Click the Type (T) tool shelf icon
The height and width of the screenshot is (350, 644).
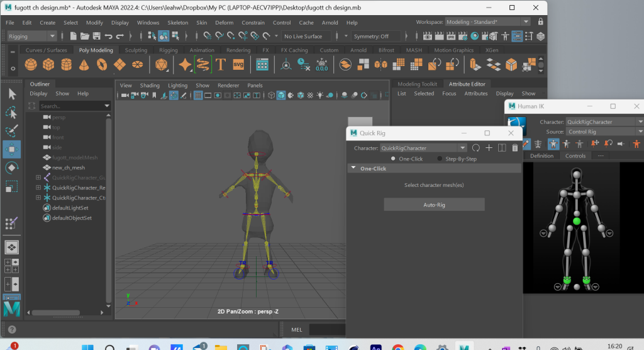click(x=221, y=65)
